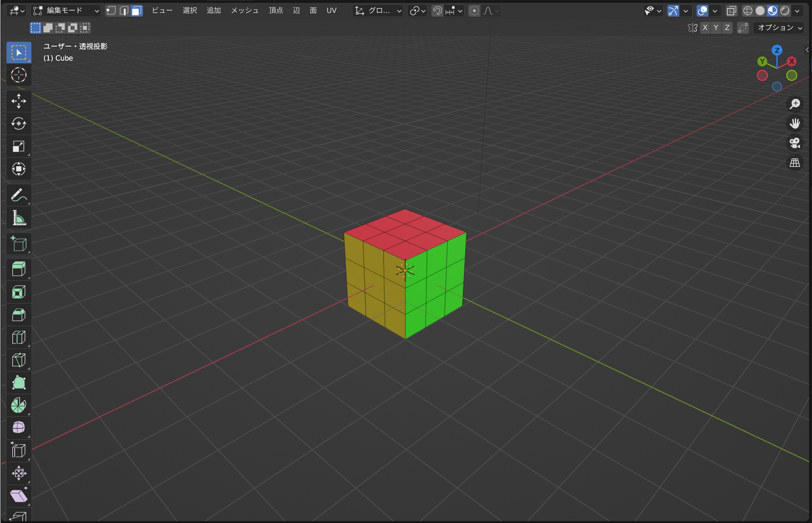Viewport: 812px width, 523px height.
Task: Toggle X-ray mode
Action: [x=732, y=11]
